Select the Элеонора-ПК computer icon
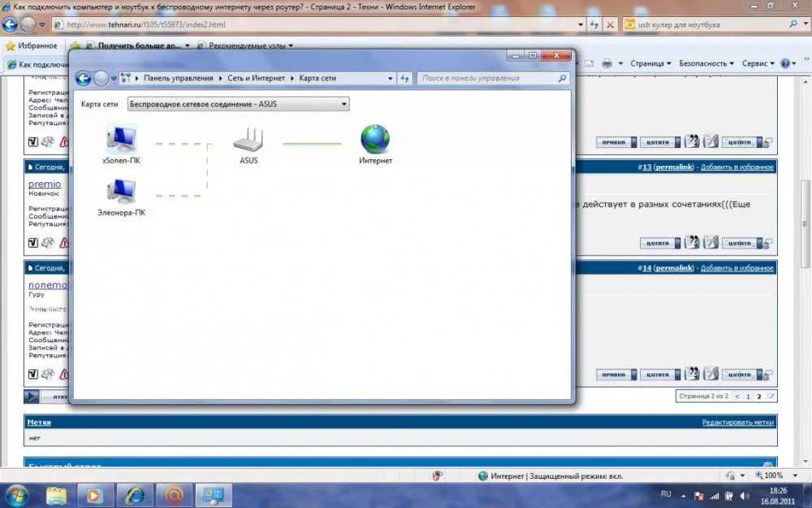Screen dimensions: 812x508 click(x=122, y=191)
